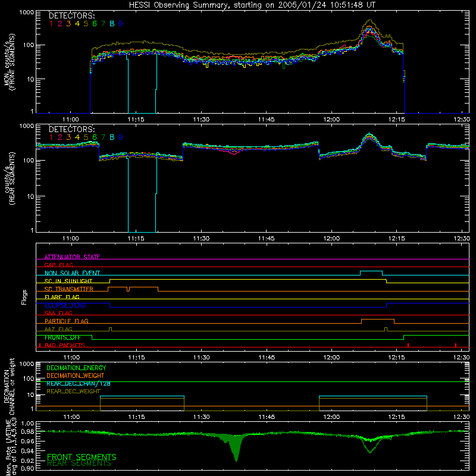Click detector 5 in rear segments legend
Image resolution: width=476 pixels, height=476 pixels.
(86, 137)
